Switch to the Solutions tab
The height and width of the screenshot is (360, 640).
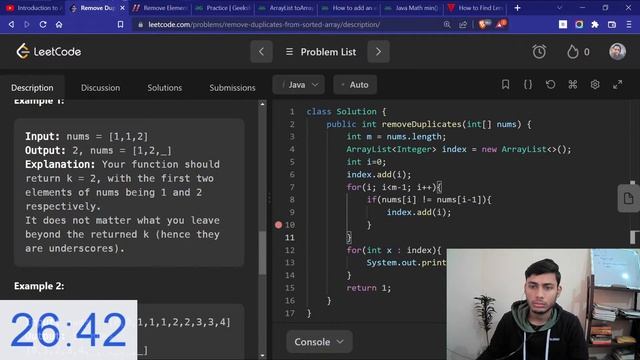(x=164, y=88)
